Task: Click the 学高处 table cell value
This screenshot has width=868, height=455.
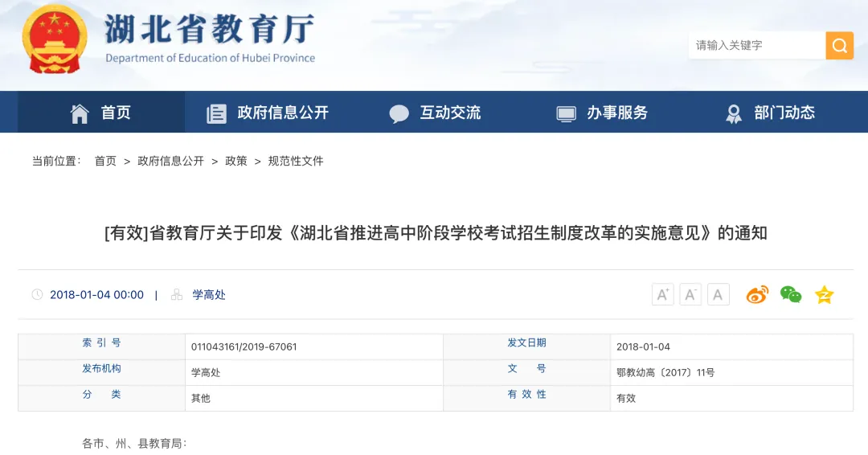Action: 206,372
